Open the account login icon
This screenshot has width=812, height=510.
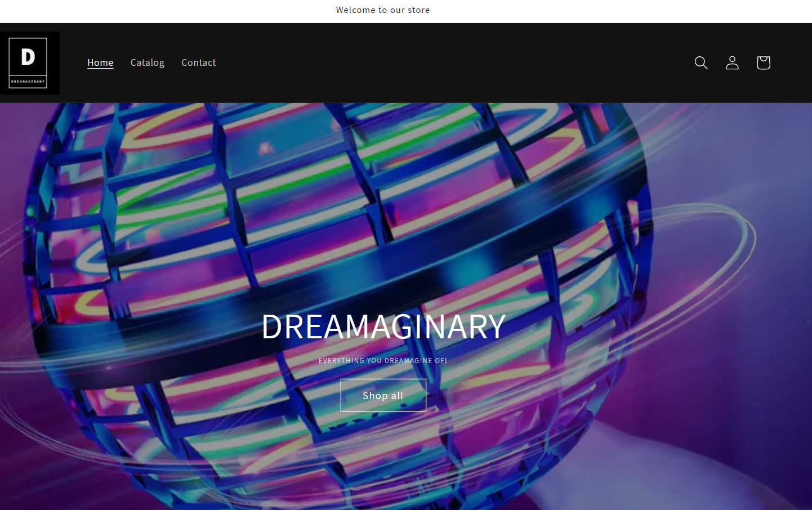[732, 62]
